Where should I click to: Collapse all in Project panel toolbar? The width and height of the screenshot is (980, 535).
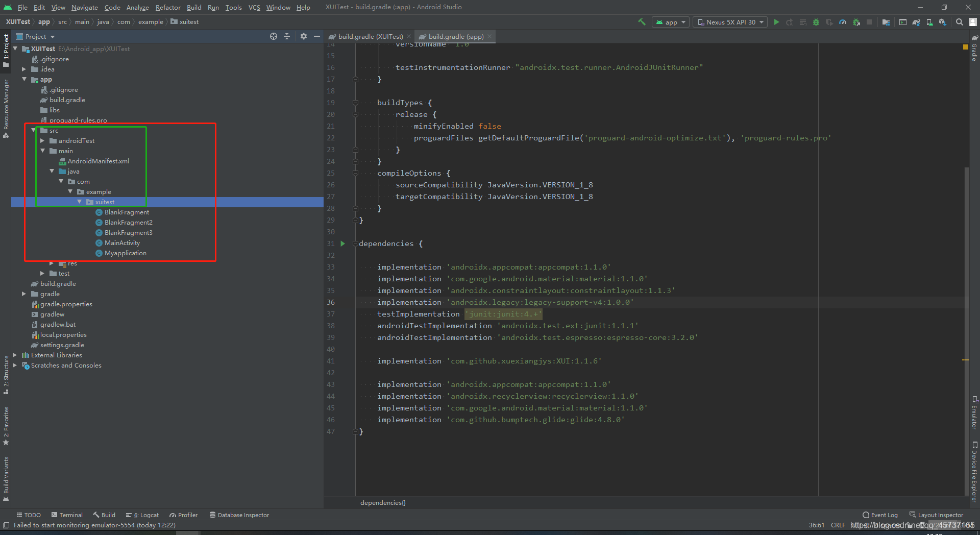pyautogui.click(x=287, y=36)
